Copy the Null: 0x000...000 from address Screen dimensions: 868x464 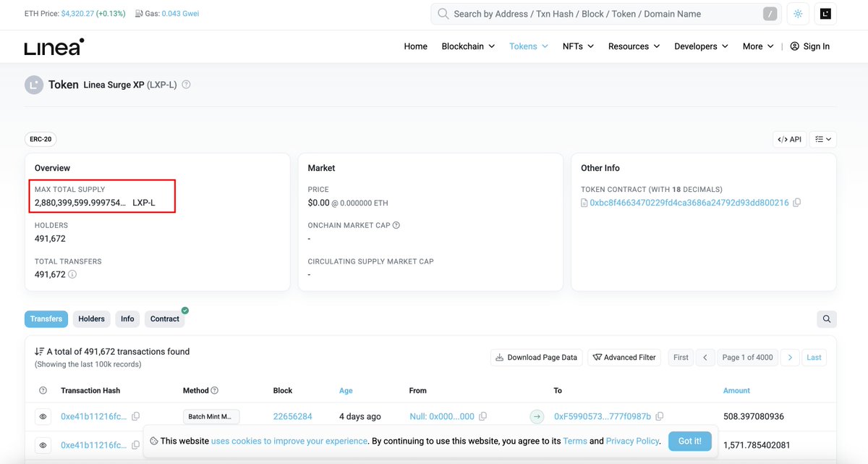(x=483, y=416)
